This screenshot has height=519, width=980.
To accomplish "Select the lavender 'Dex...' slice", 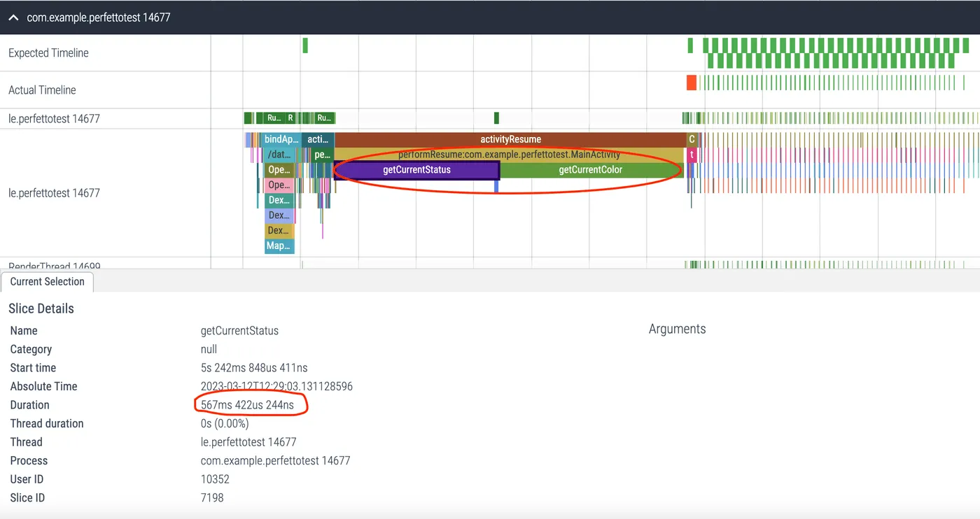I will [x=279, y=215].
